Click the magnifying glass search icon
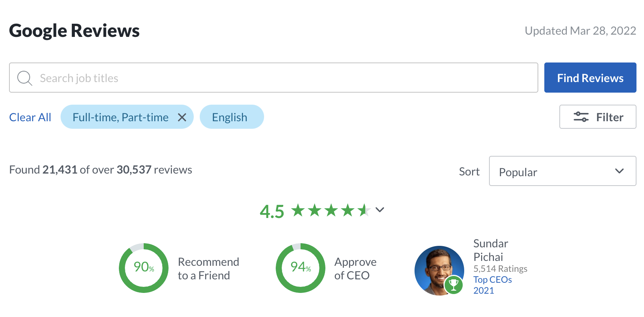 (x=25, y=78)
